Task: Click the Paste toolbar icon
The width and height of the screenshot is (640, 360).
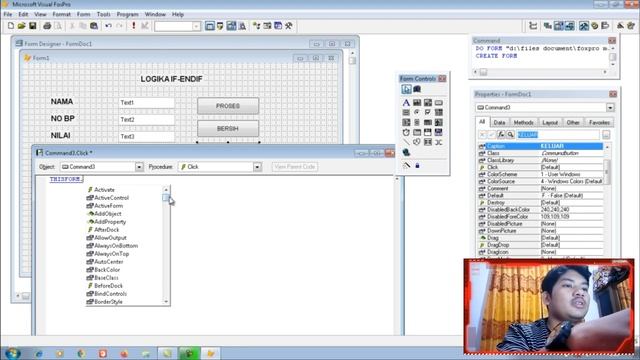Action: 94,26
